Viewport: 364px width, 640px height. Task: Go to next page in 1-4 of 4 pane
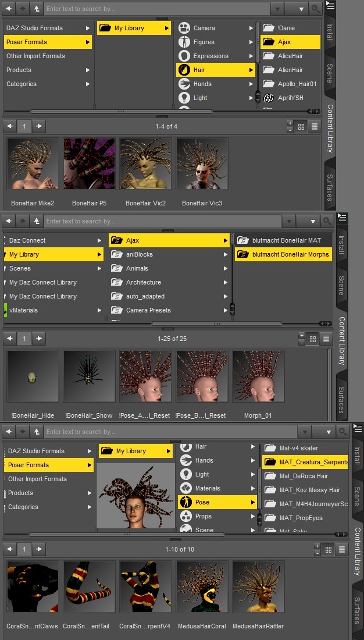(x=39, y=126)
